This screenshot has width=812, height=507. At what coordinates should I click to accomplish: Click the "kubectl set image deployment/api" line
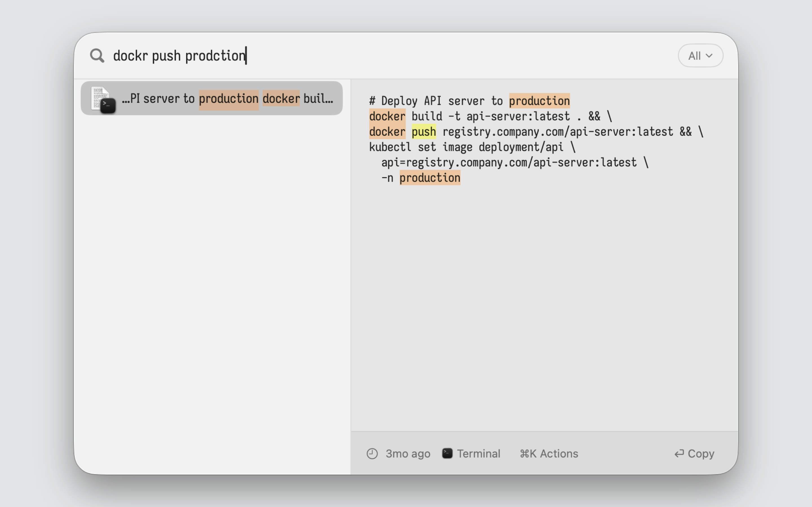(x=472, y=147)
